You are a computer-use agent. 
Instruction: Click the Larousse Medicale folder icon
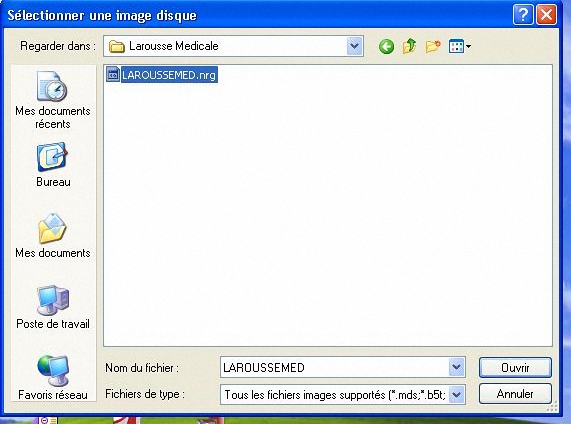(117, 46)
